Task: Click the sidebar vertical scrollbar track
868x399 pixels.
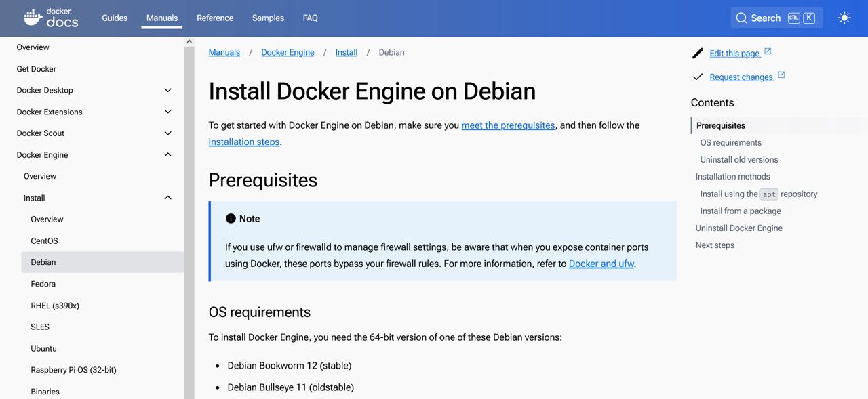Action: (x=189, y=223)
